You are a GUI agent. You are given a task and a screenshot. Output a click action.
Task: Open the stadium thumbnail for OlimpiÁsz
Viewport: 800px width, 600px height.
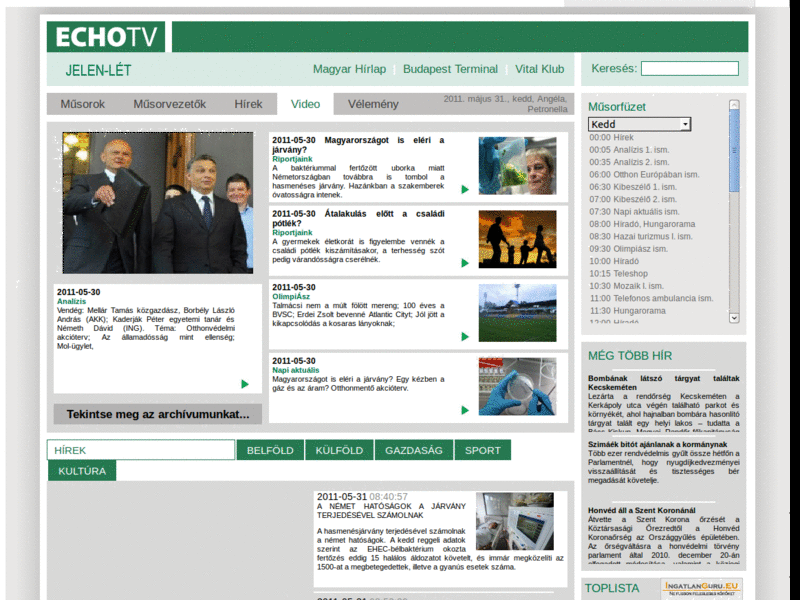point(517,313)
